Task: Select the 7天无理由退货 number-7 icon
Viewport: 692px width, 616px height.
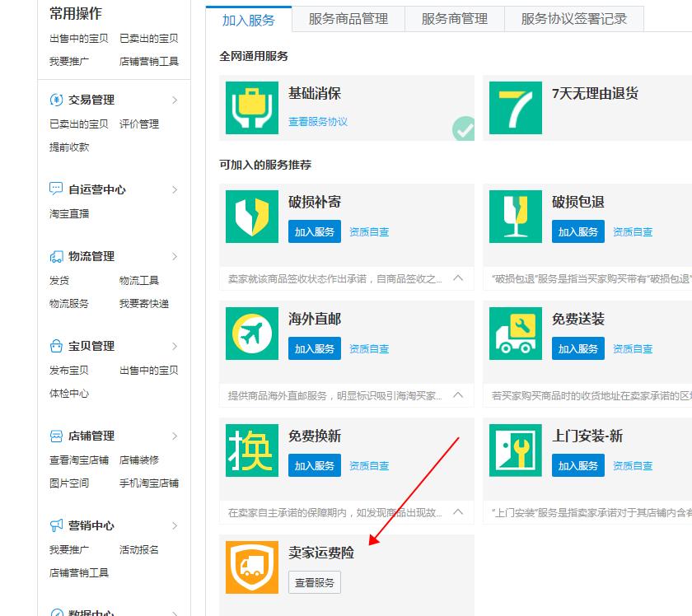Action: point(515,108)
